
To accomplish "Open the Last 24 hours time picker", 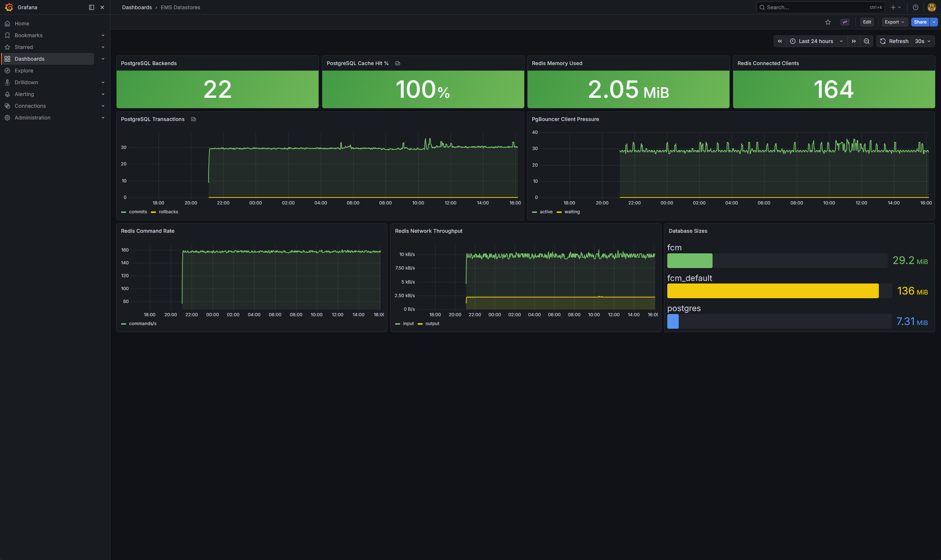I will [x=816, y=41].
